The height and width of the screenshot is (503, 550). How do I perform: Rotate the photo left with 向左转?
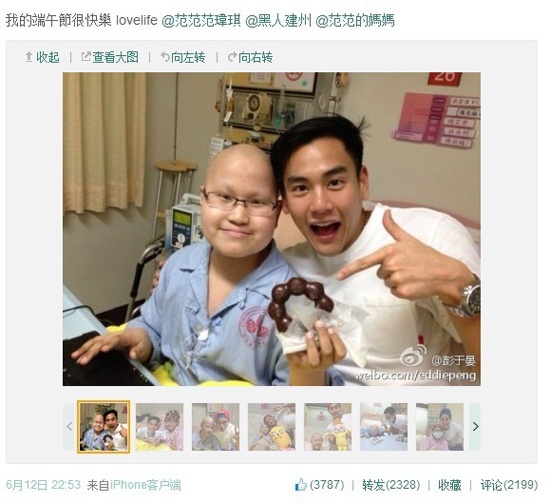183,57
